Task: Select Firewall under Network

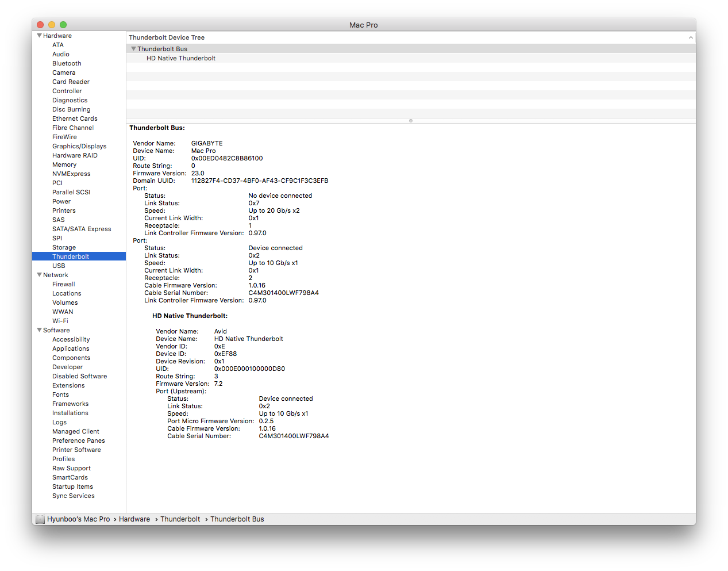Action: coord(64,284)
